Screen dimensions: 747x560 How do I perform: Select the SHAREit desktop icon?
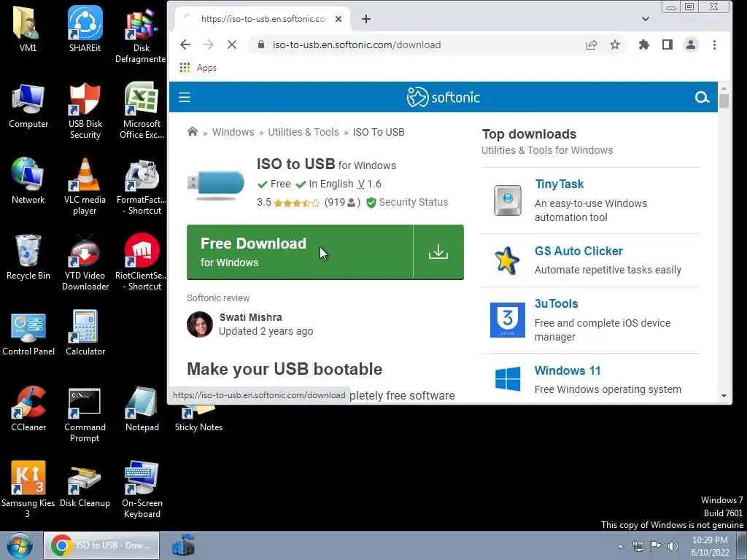click(85, 28)
